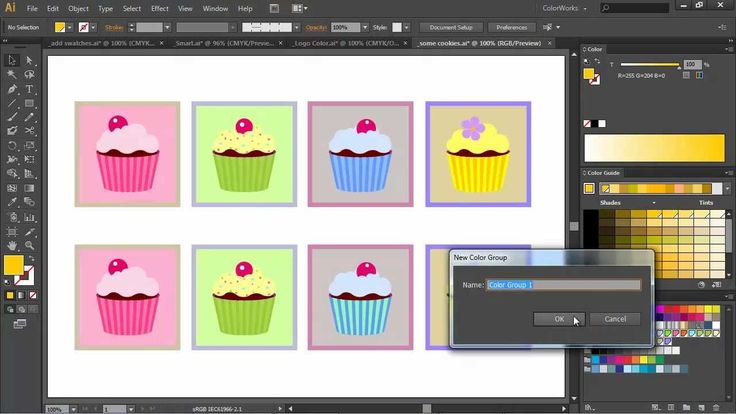This screenshot has width=736, height=414.
Task: Select the Type tool
Action: point(29,89)
